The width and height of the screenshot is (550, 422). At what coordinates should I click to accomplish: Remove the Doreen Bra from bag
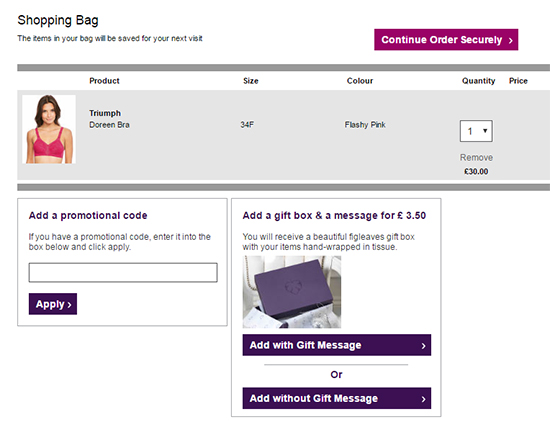tap(476, 158)
